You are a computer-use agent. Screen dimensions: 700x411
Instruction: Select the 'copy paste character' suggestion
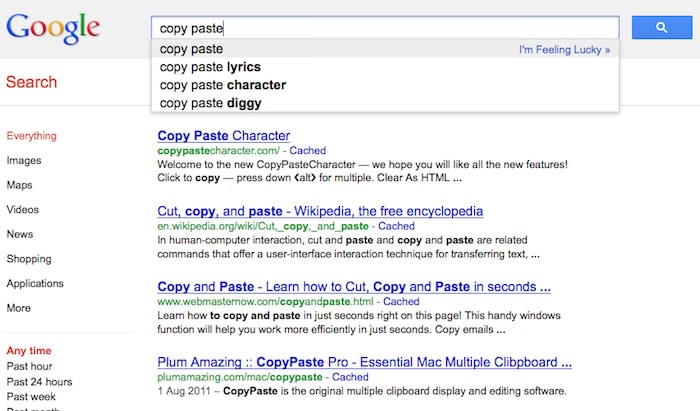point(385,85)
